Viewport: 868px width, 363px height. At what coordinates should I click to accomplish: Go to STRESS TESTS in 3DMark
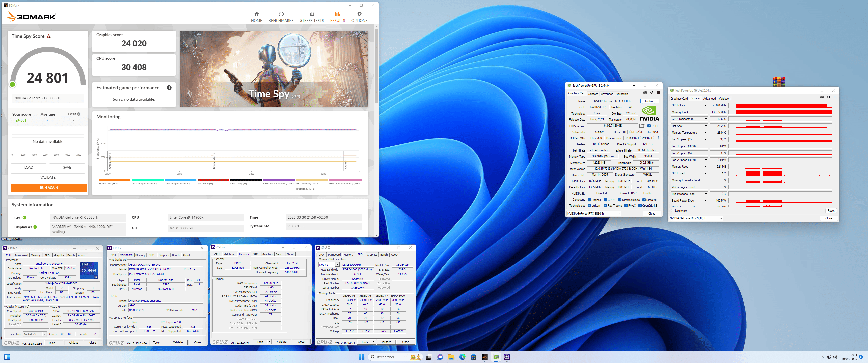(312, 17)
